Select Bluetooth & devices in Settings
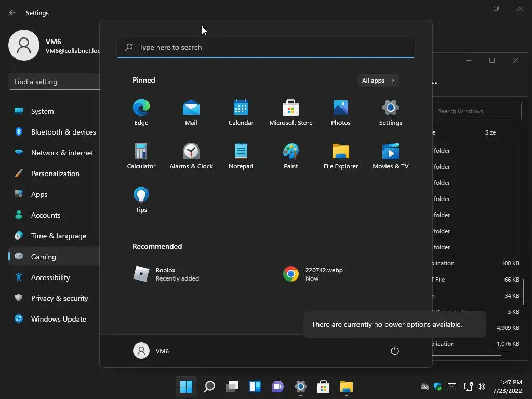 54,132
